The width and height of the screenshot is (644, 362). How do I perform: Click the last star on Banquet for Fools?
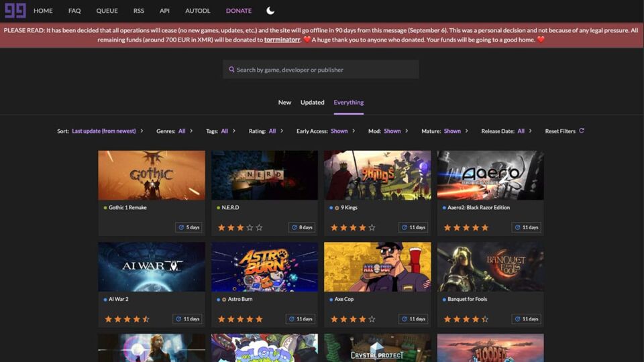pos(484,319)
